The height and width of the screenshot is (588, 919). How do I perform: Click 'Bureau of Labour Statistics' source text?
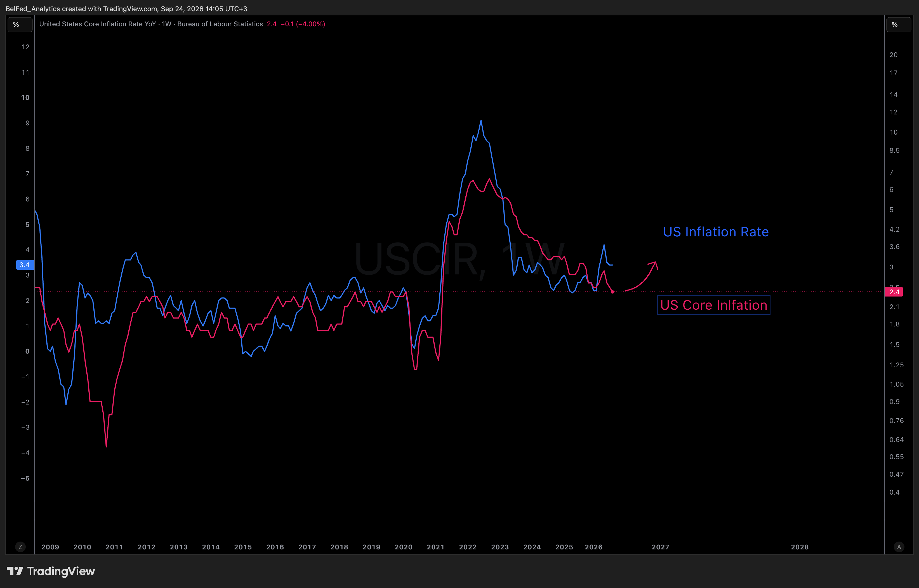(220, 24)
